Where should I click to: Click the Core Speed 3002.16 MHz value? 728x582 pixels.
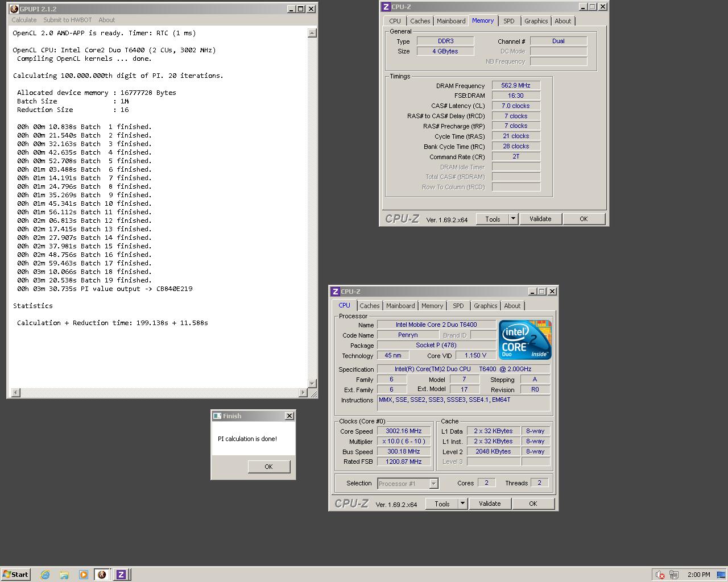tap(404, 431)
